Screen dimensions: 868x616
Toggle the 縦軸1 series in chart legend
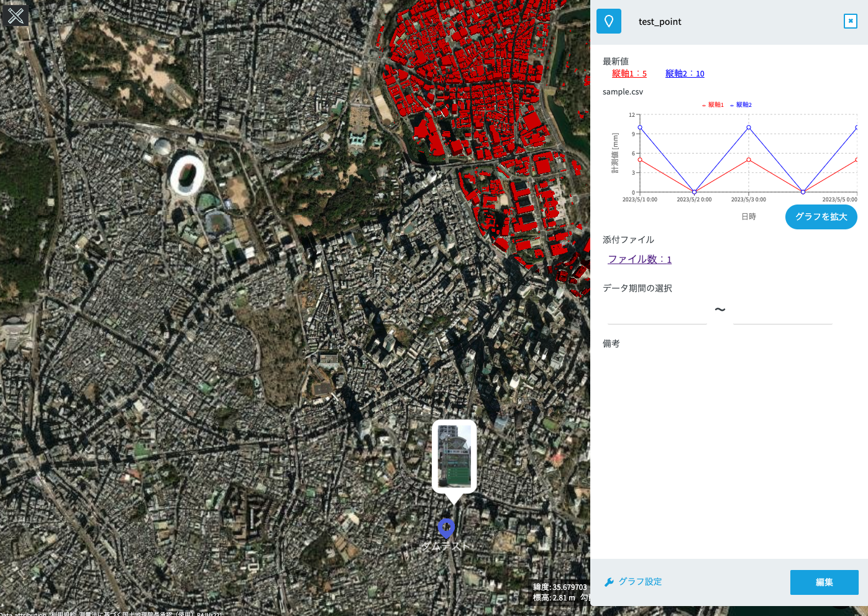coord(713,105)
